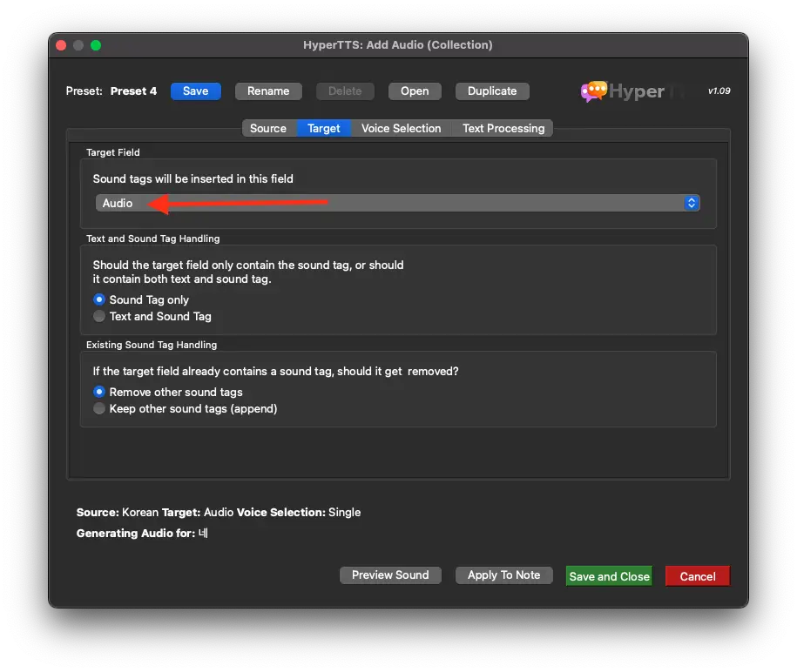The image size is (797, 672).
Task: Select the Target tab
Action: pyautogui.click(x=324, y=129)
